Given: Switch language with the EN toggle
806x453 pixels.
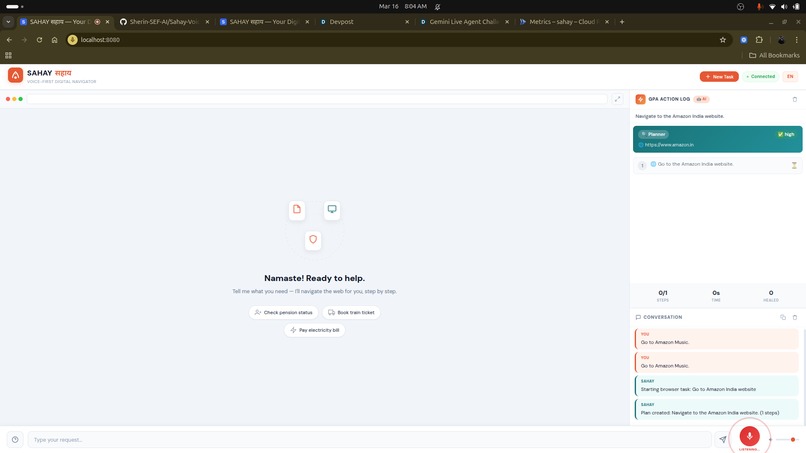Looking at the screenshot, I should click(790, 77).
